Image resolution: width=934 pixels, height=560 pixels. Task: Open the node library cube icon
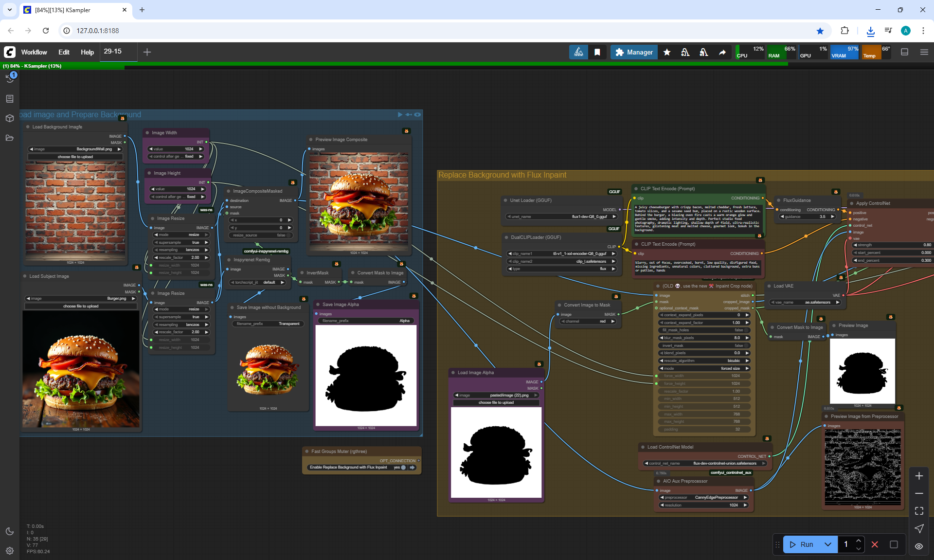tap(10, 118)
